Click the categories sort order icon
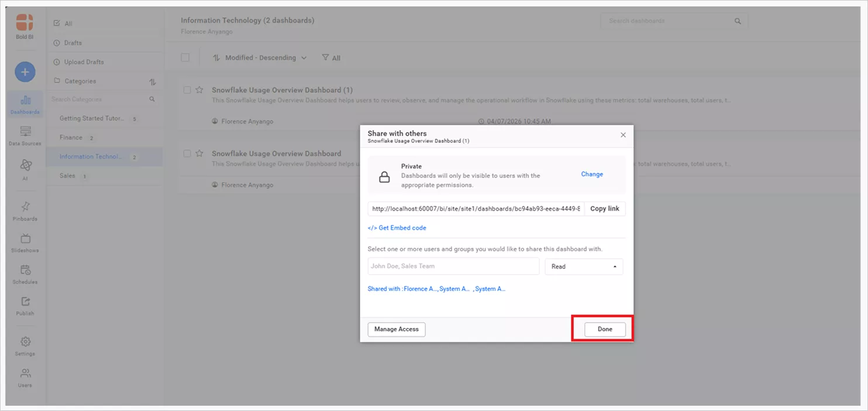The width and height of the screenshot is (868, 411). click(153, 82)
